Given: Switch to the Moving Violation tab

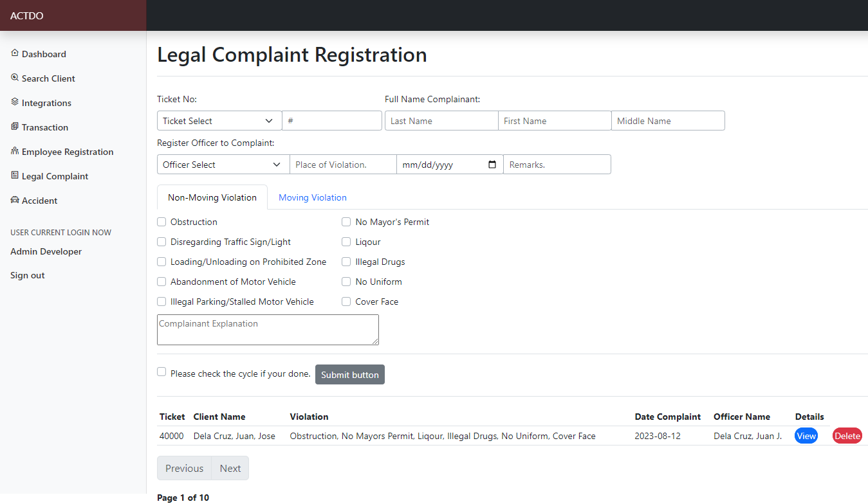Looking at the screenshot, I should (312, 197).
